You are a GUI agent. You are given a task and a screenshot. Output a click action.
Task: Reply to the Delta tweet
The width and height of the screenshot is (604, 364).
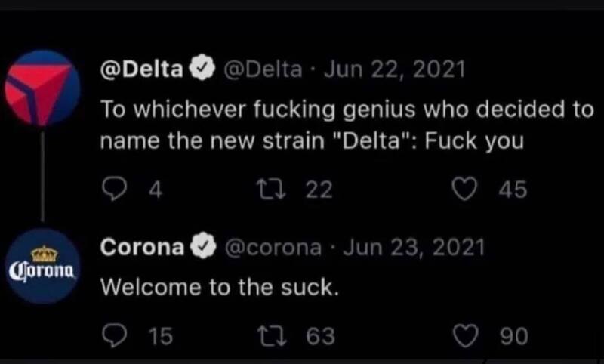(115, 190)
